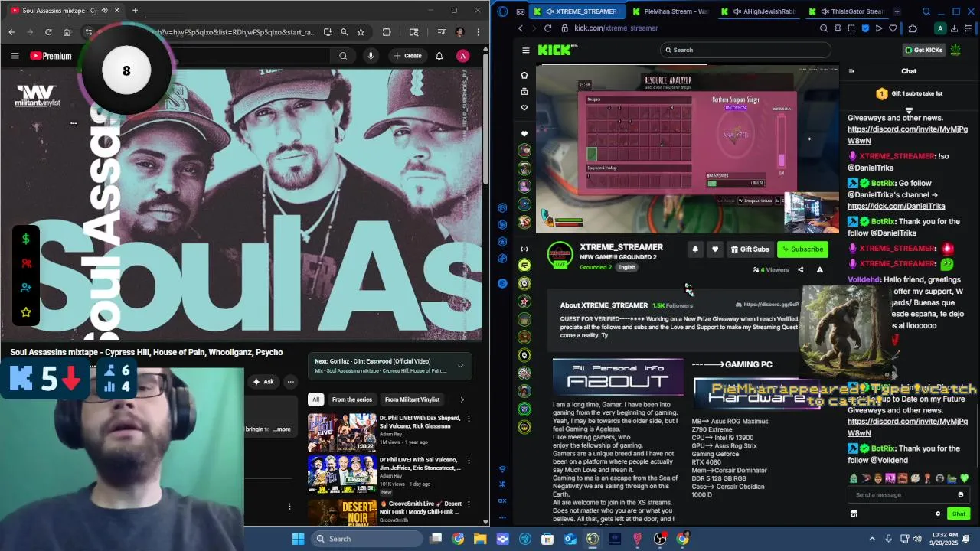The width and height of the screenshot is (980, 551).
Task: Start YouTube voice search microphone
Action: [371, 56]
